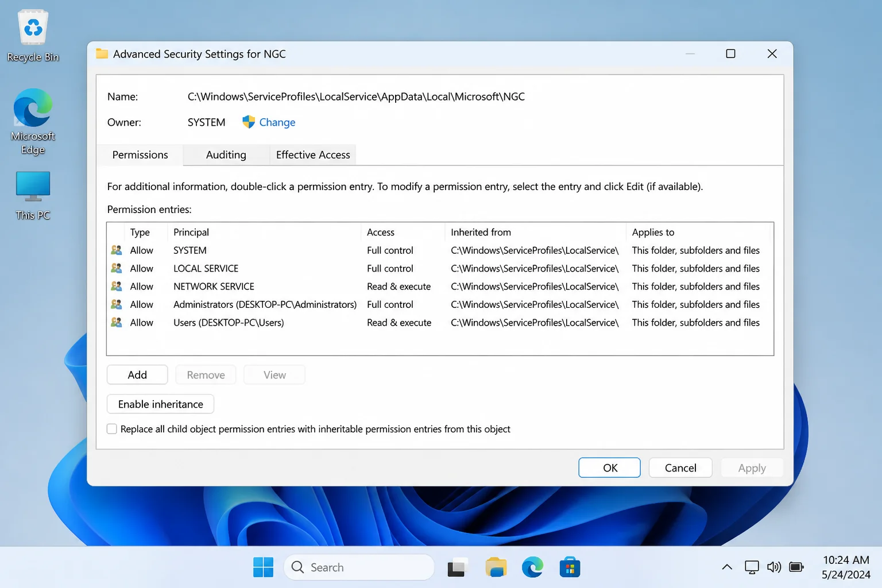Click the taskbar Search field
Screen dimensions: 882x588
click(x=359, y=567)
